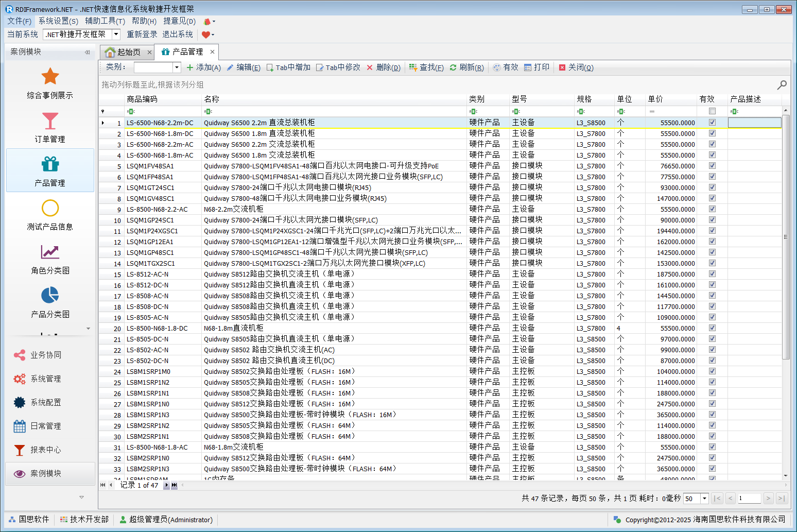The width and height of the screenshot is (797, 532).
Task: Collapse the 案例模块 navigation panel
Action: click(87, 52)
